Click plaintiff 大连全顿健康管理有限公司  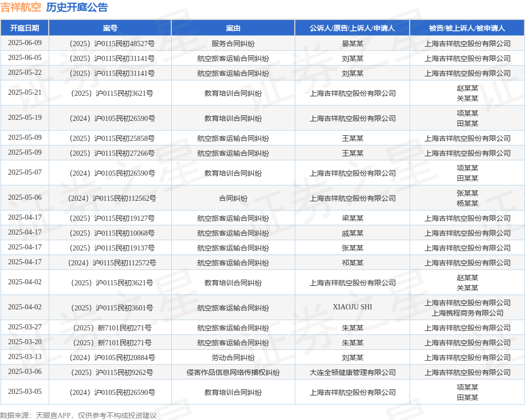point(353,372)
